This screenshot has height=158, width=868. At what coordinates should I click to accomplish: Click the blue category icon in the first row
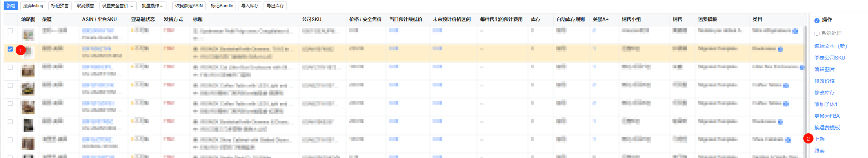click(x=795, y=31)
